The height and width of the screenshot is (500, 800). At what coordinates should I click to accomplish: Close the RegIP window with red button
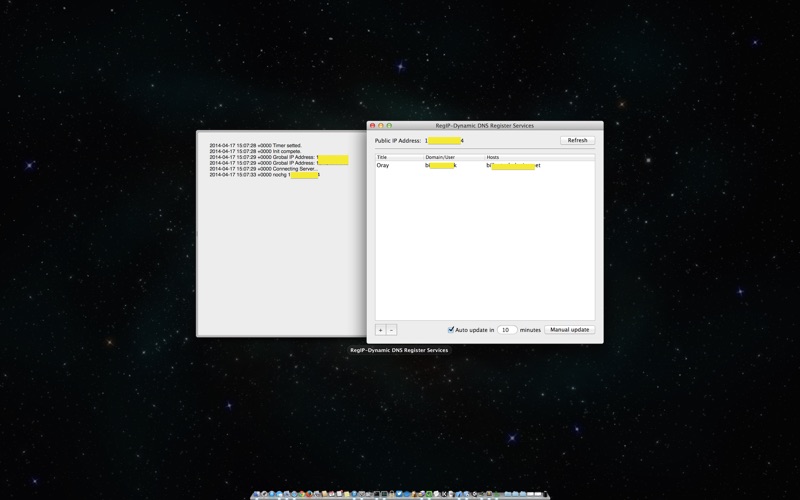pyautogui.click(x=373, y=126)
